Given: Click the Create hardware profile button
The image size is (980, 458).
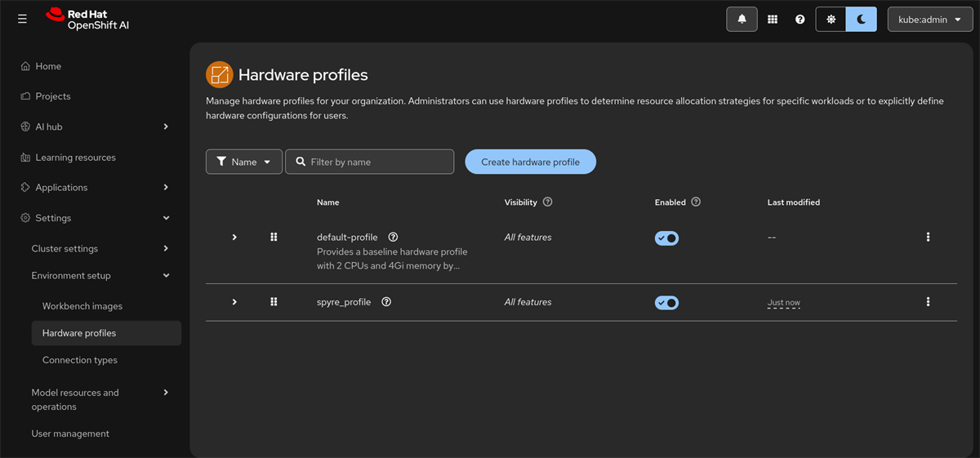Looking at the screenshot, I should tap(530, 162).
